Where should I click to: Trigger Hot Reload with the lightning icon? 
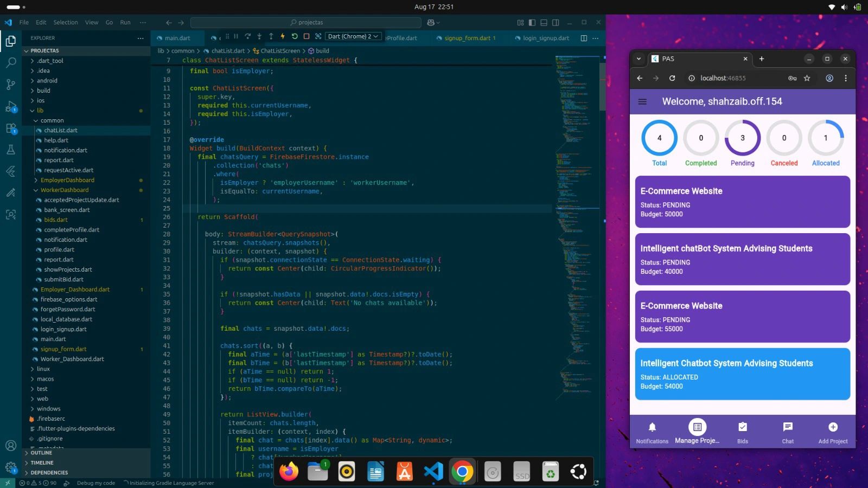tap(282, 36)
